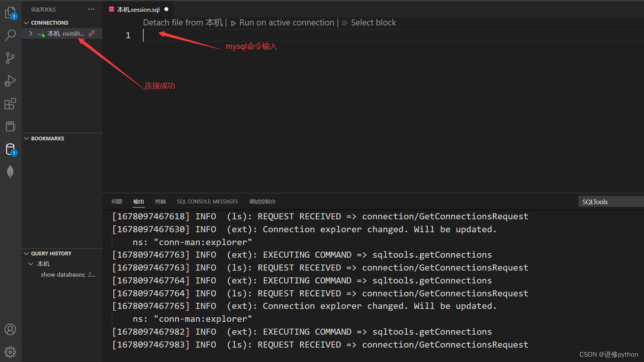
Task: Click log line with timestamp 1678097467618
Action: click(x=320, y=216)
